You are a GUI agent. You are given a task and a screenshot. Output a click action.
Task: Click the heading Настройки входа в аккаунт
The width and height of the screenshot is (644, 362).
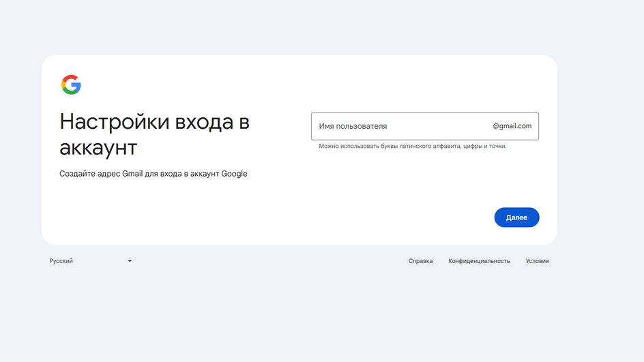(154, 134)
